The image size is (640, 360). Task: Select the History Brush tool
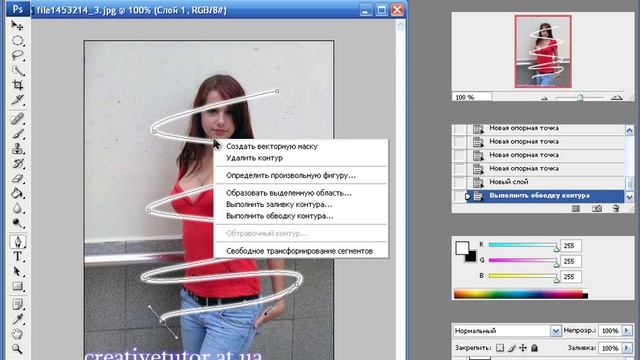point(17,163)
